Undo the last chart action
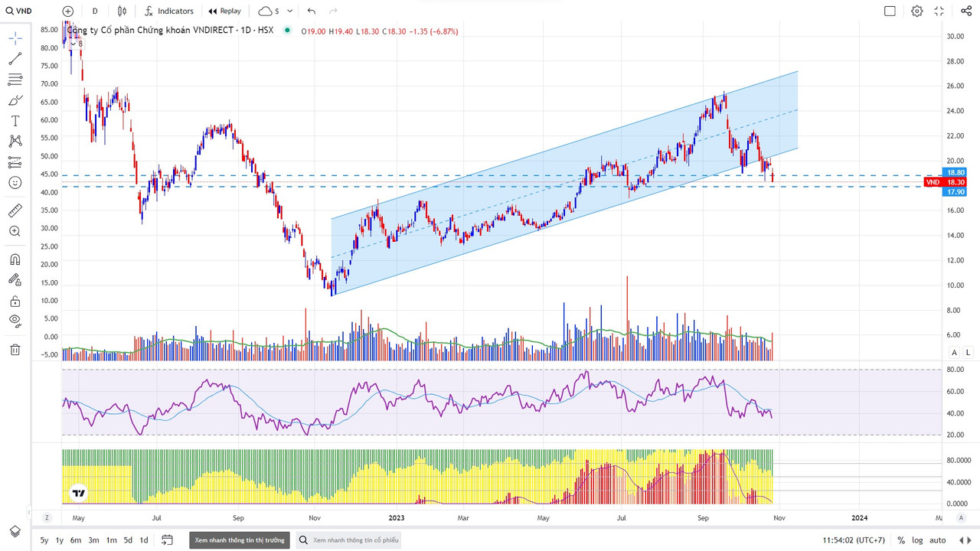The image size is (980, 551). click(x=311, y=11)
